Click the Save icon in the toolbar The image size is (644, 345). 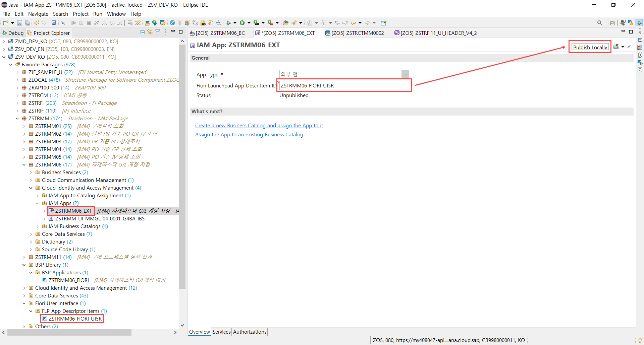pos(19,23)
